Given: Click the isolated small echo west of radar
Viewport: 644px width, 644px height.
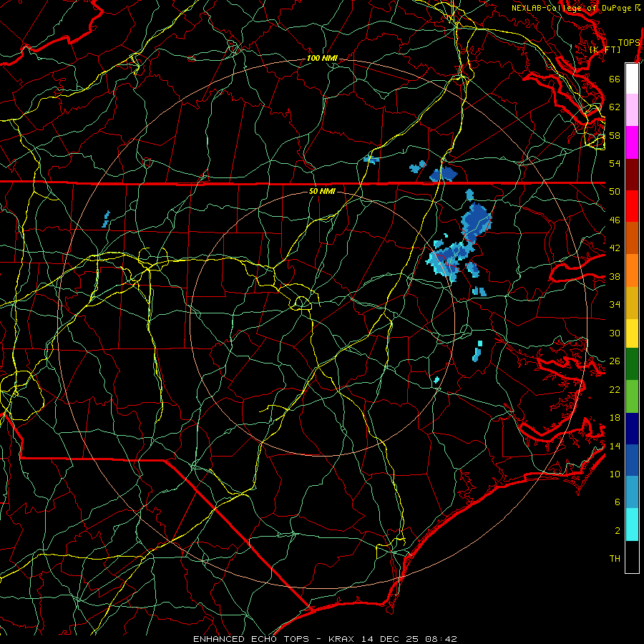Looking at the screenshot, I should click(x=106, y=219).
